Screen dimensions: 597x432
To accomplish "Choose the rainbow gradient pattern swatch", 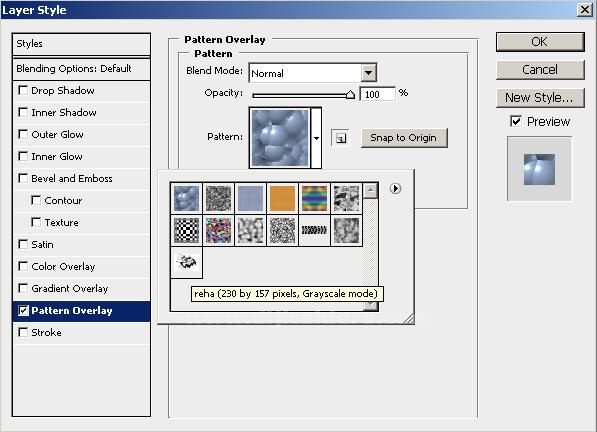I will pyautogui.click(x=314, y=198).
